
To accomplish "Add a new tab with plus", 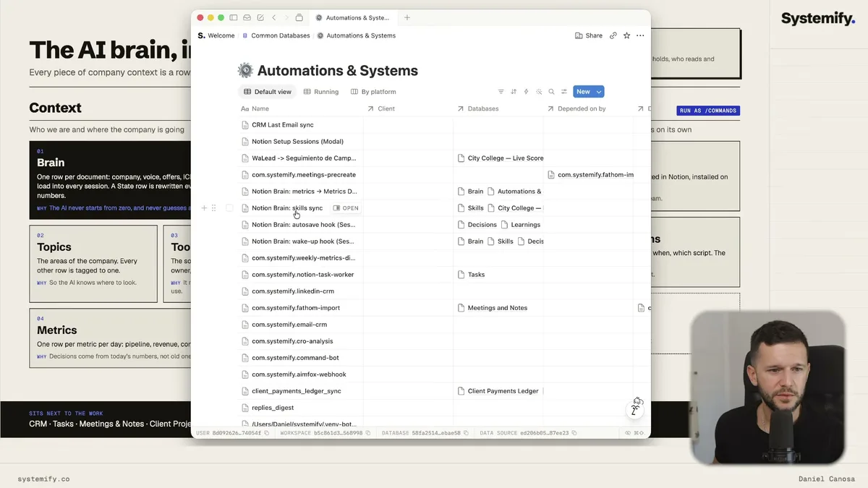I will (407, 17).
